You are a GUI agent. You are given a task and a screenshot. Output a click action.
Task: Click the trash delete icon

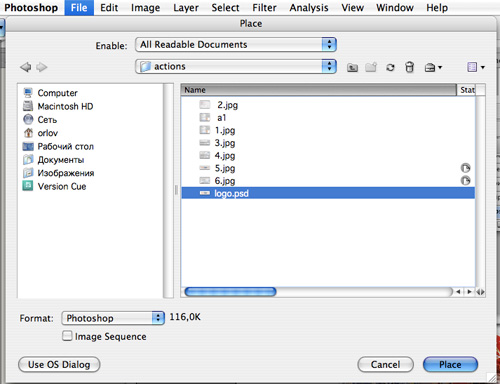tap(409, 67)
